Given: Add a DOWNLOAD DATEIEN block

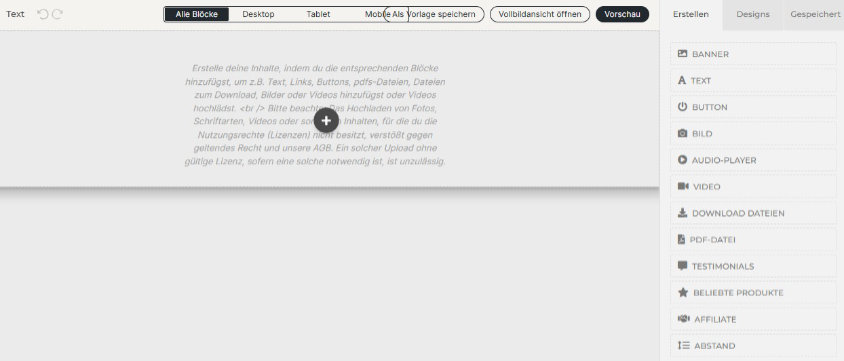Looking at the screenshot, I should coord(753,213).
